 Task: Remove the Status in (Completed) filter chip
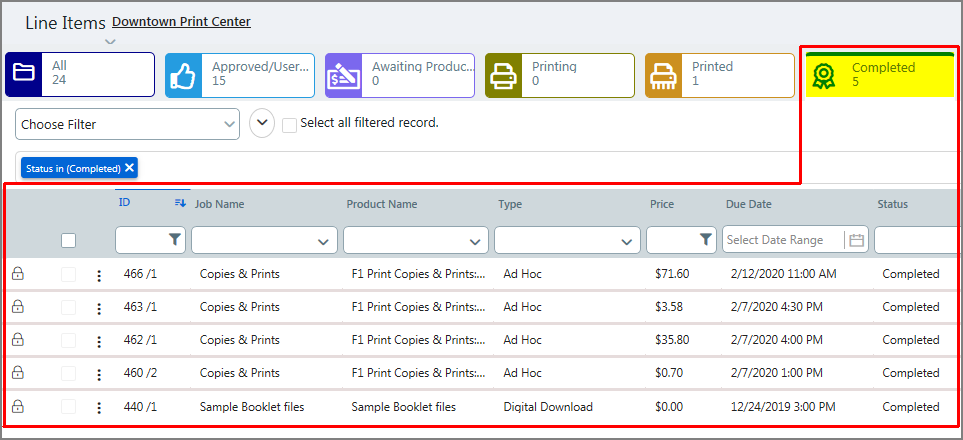130,168
